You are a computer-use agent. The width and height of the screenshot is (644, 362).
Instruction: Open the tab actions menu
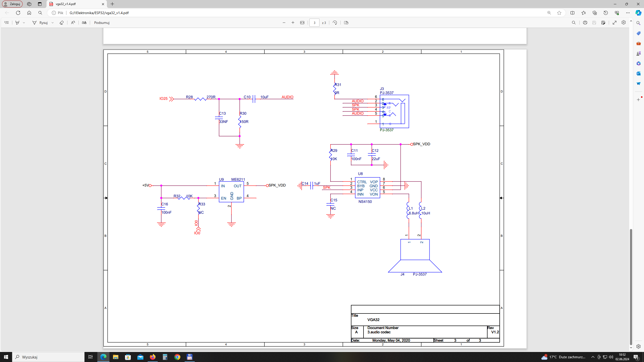(40, 4)
